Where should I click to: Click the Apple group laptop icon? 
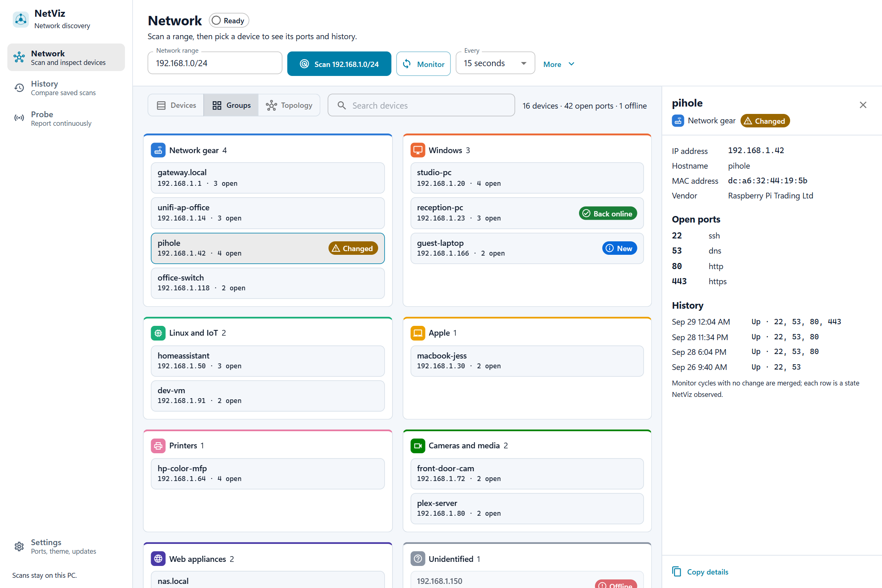[x=418, y=333]
